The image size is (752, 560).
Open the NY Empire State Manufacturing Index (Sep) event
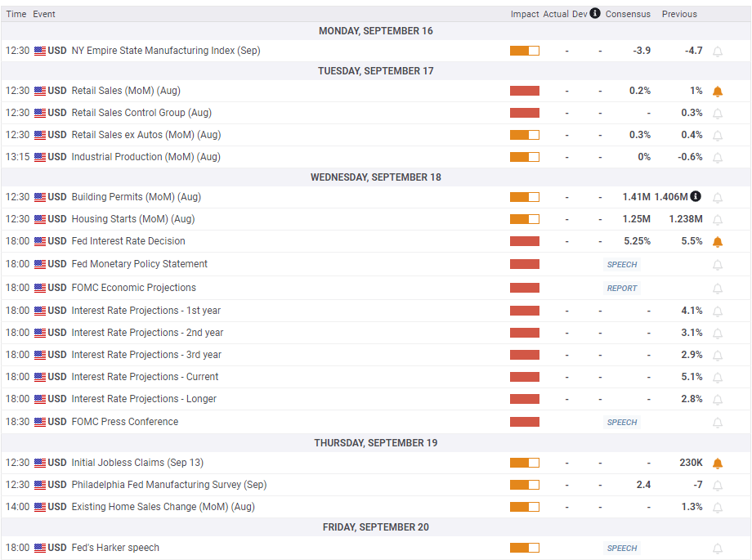tap(166, 51)
